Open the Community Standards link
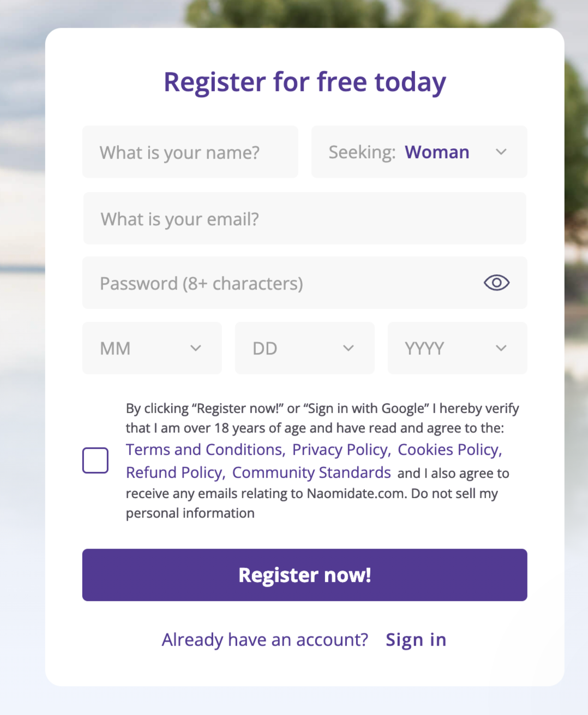This screenshot has width=588, height=715. click(311, 472)
